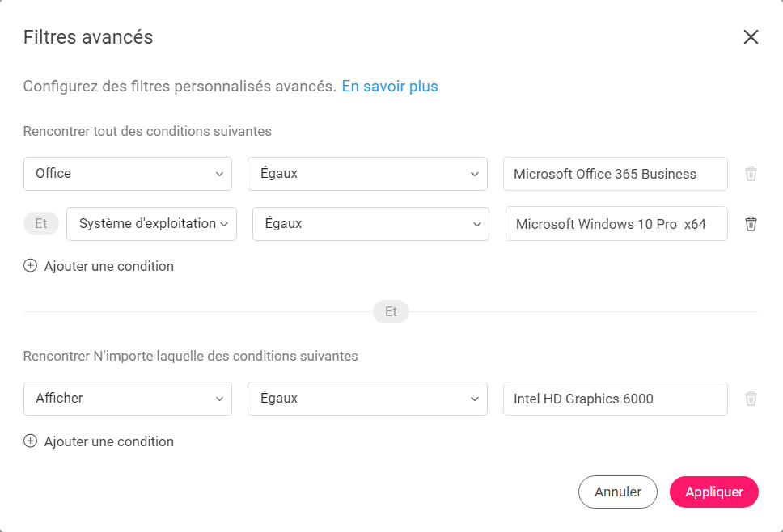Click the Appliquer button
Viewport: 783px width, 532px height.
coord(714,492)
